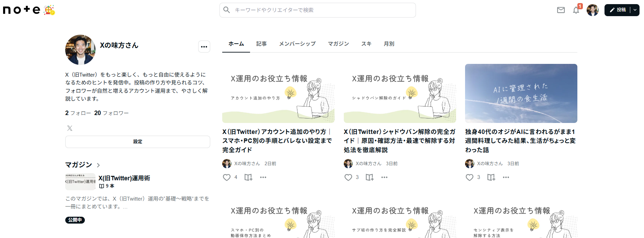Add the シャドウバン article to a magazine
The height and width of the screenshot is (238, 644).
coord(370,177)
